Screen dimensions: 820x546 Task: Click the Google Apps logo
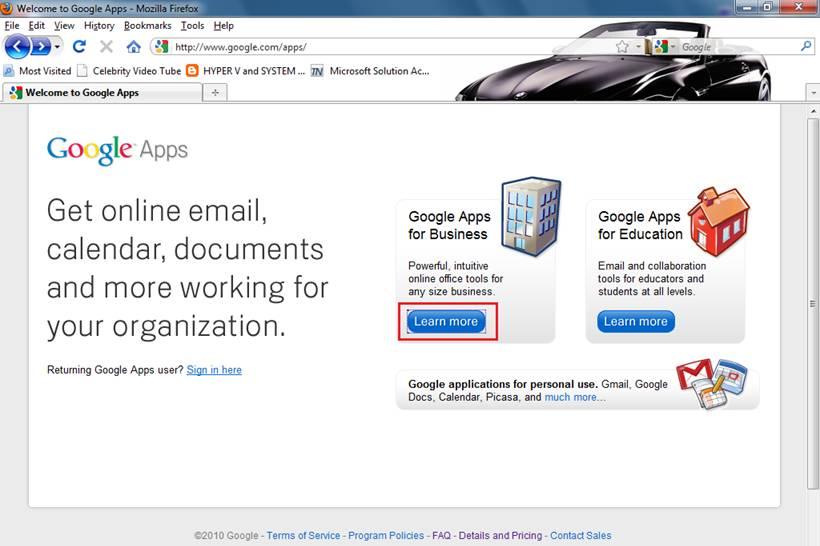(x=117, y=150)
